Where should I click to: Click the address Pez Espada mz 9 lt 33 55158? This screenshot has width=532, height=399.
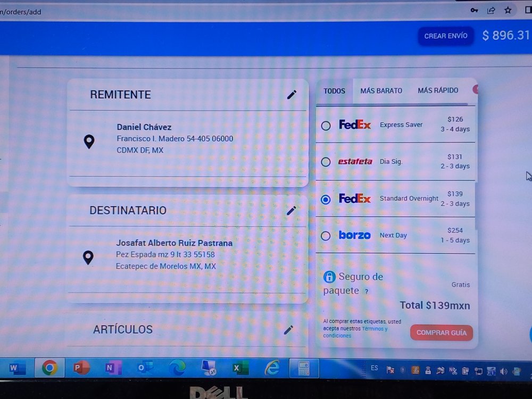[165, 254]
